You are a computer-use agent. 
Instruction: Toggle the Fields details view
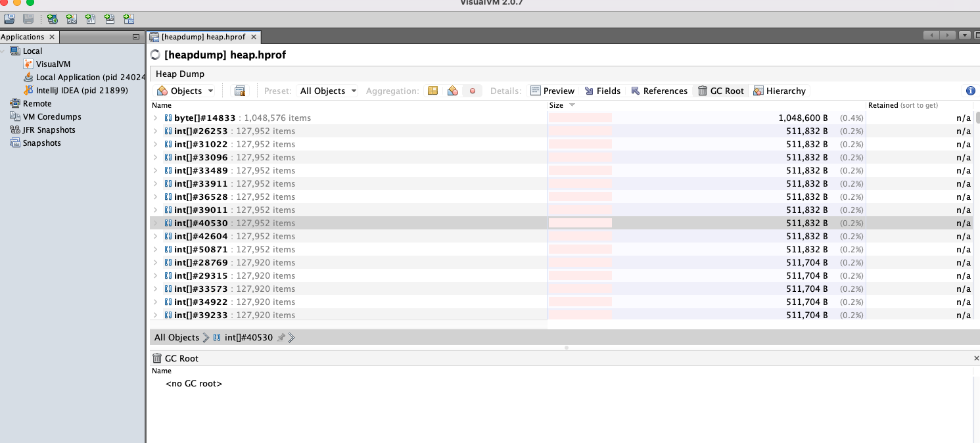[602, 91]
